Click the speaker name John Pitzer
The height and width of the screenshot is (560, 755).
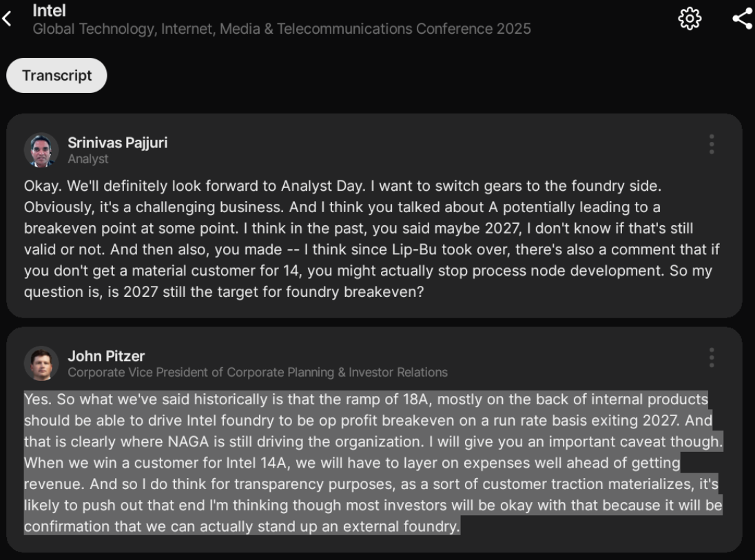click(x=106, y=356)
